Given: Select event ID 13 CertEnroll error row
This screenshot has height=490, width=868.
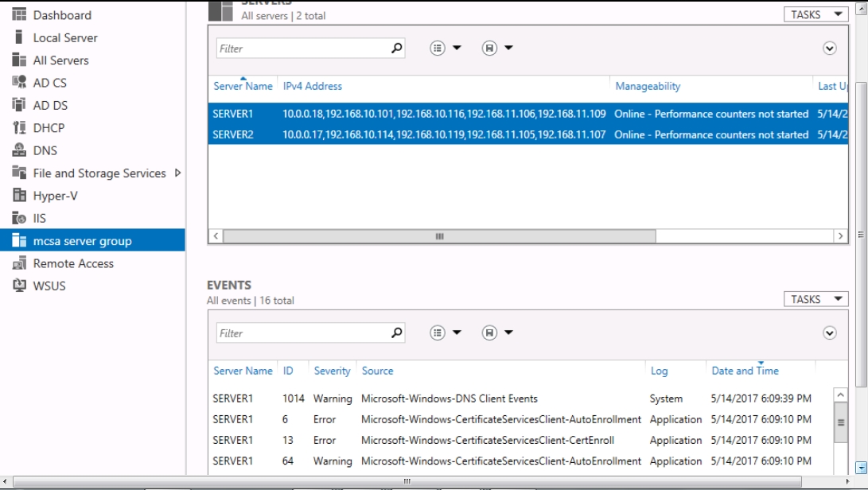Looking at the screenshot, I should coord(520,440).
